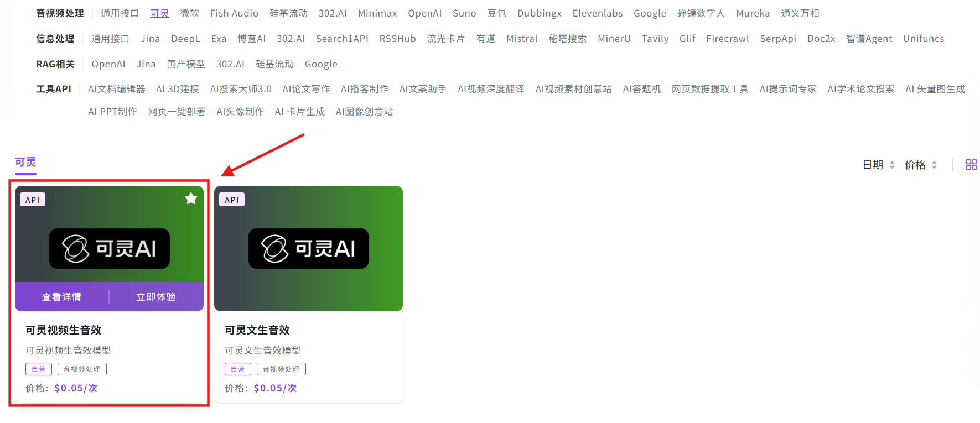The width and height of the screenshot is (980, 423).
Task: Select Mistral filter
Action: (522, 39)
